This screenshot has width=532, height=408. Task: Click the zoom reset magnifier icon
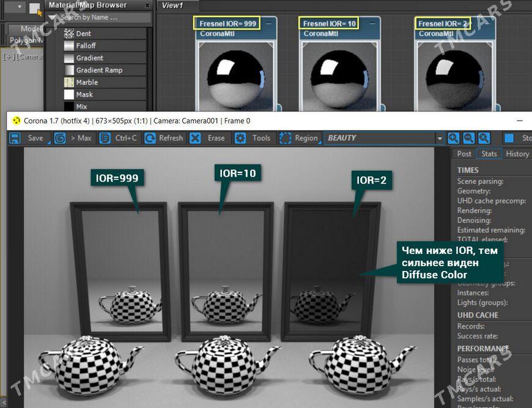[484, 138]
